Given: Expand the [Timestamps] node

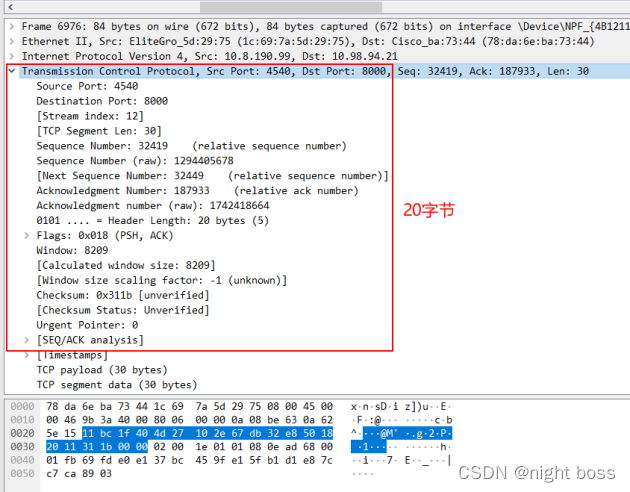Looking at the screenshot, I should pyautogui.click(x=27, y=355).
